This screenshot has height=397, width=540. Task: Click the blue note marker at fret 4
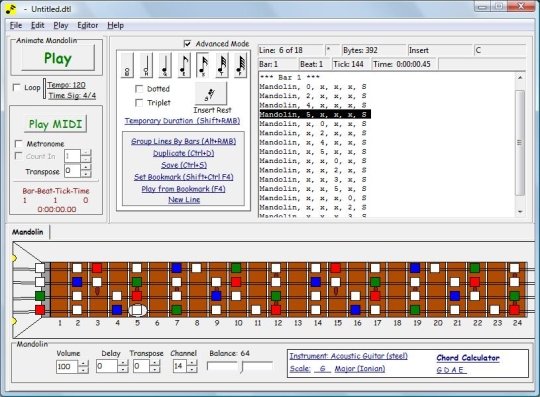117,310
